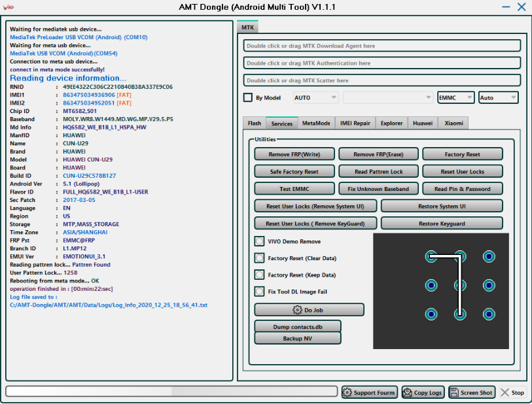Click Dump contacts.db button

click(x=298, y=326)
